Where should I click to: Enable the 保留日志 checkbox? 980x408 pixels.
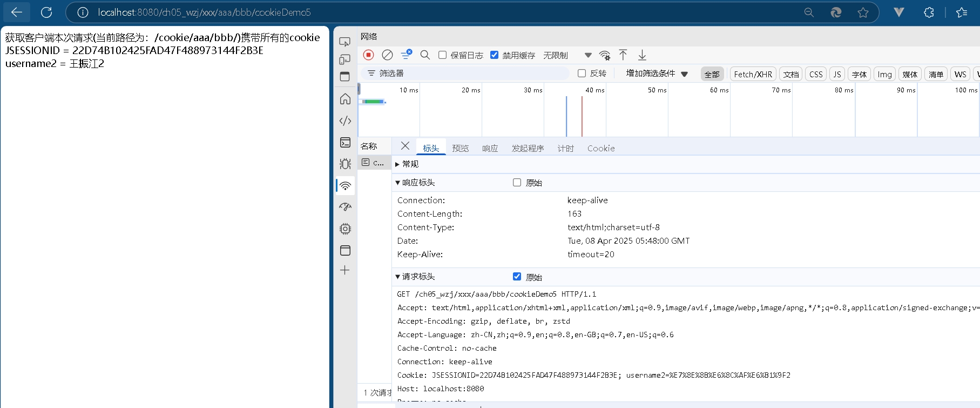pyautogui.click(x=442, y=55)
